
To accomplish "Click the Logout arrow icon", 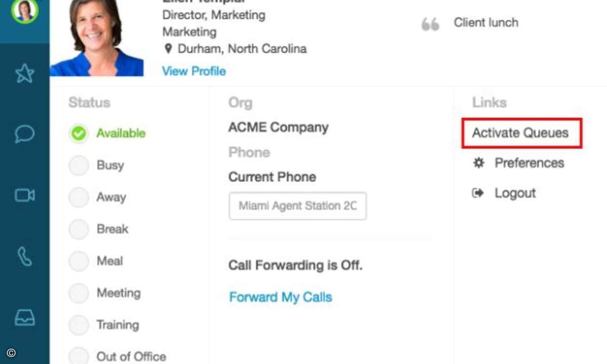I will coord(478,193).
